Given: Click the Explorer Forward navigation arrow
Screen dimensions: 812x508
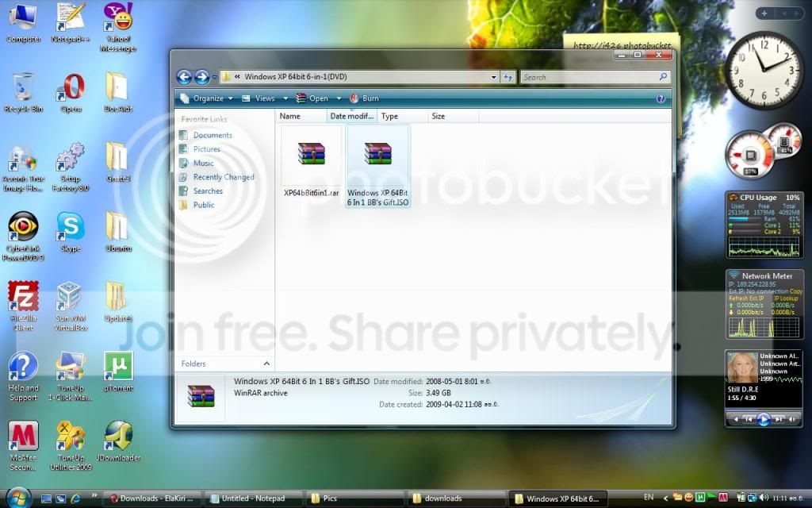Looking at the screenshot, I should 201,77.
